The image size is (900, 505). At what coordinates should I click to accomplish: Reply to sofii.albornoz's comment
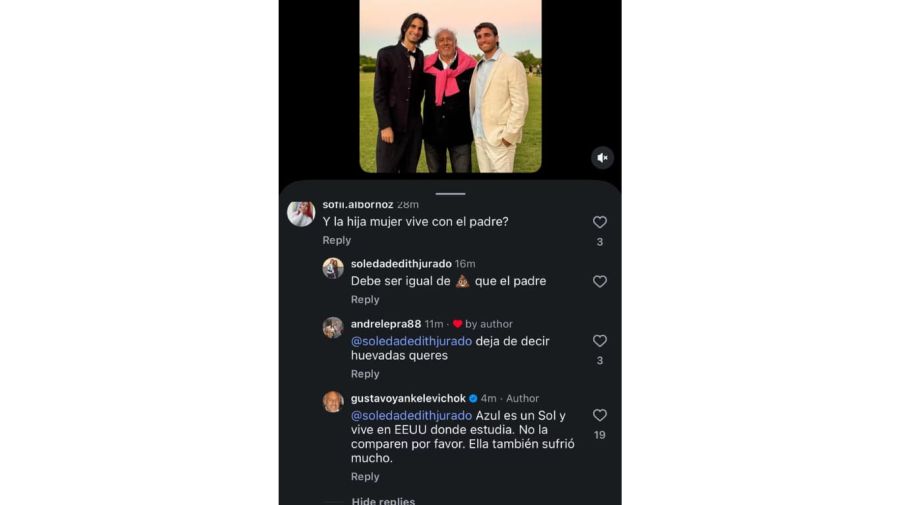point(336,240)
